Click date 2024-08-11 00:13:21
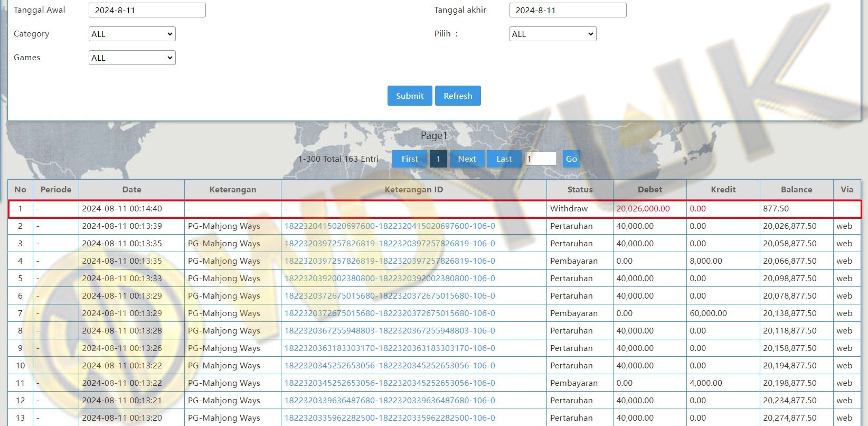868x426 pixels. pos(122,400)
